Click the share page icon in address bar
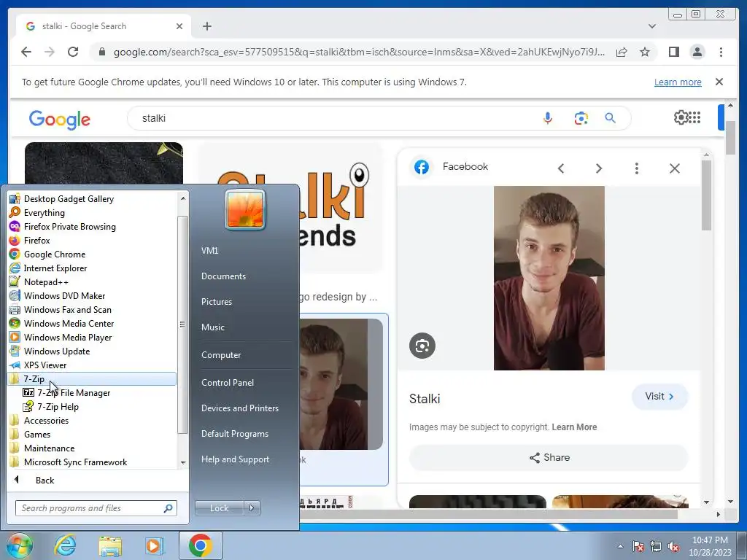Viewport: 747px width, 560px height. pyautogui.click(x=622, y=52)
